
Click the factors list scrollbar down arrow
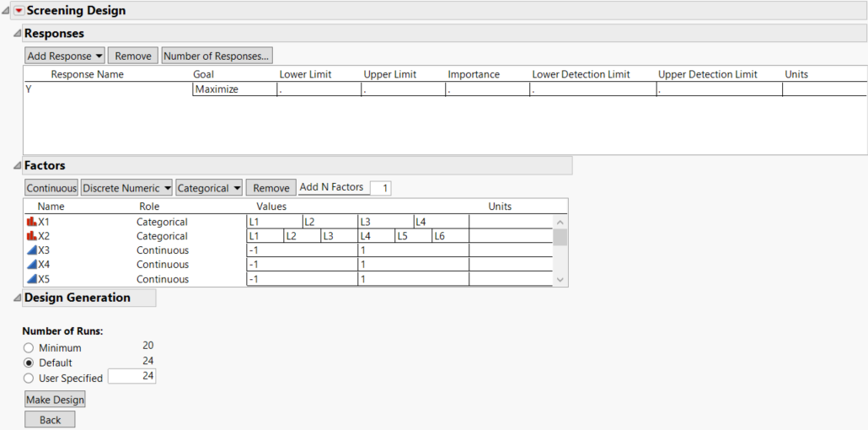point(560,280)
